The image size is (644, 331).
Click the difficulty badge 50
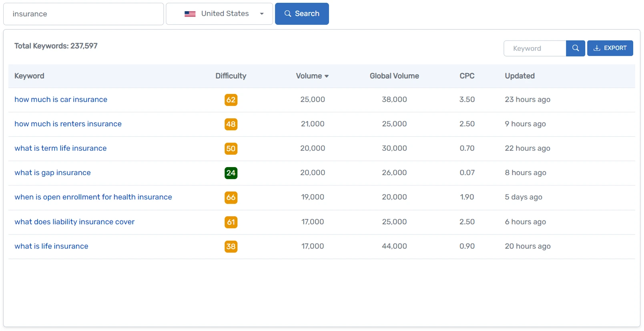tap(231, 149)
